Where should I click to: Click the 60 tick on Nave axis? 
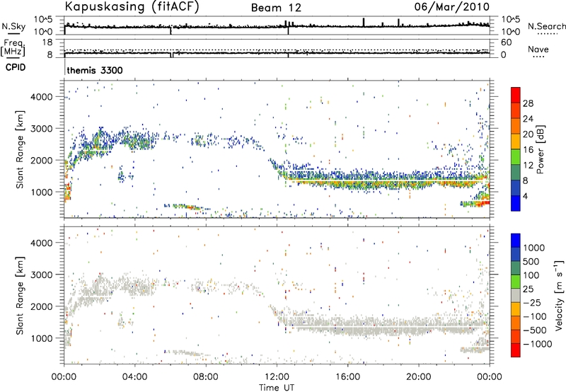(x=507, y=42)
